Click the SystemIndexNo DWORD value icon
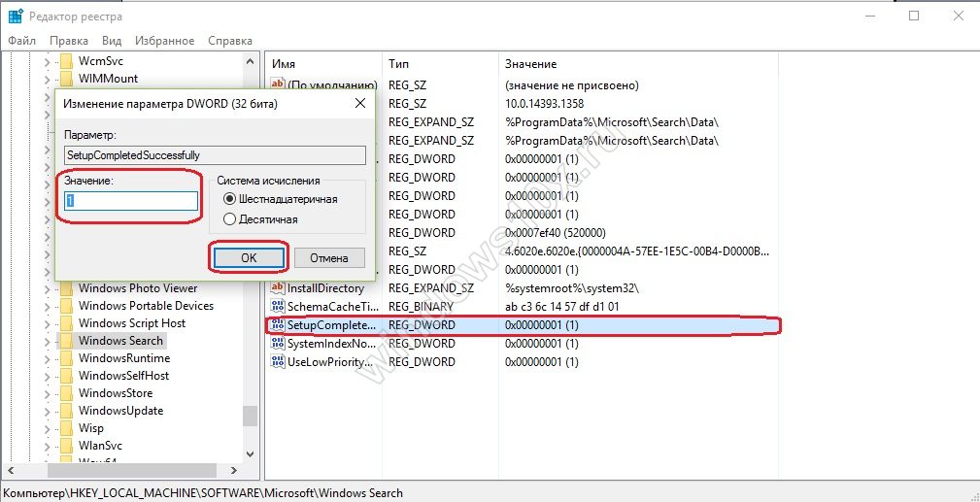This screenshot has height=502, width=980. [x=277, y=344]
